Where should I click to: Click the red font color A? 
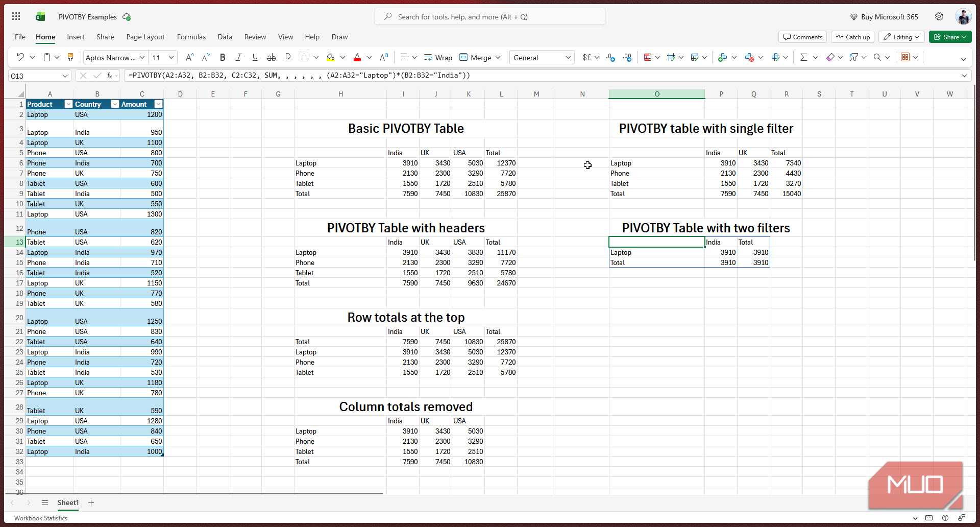click(x=357, y=57)
